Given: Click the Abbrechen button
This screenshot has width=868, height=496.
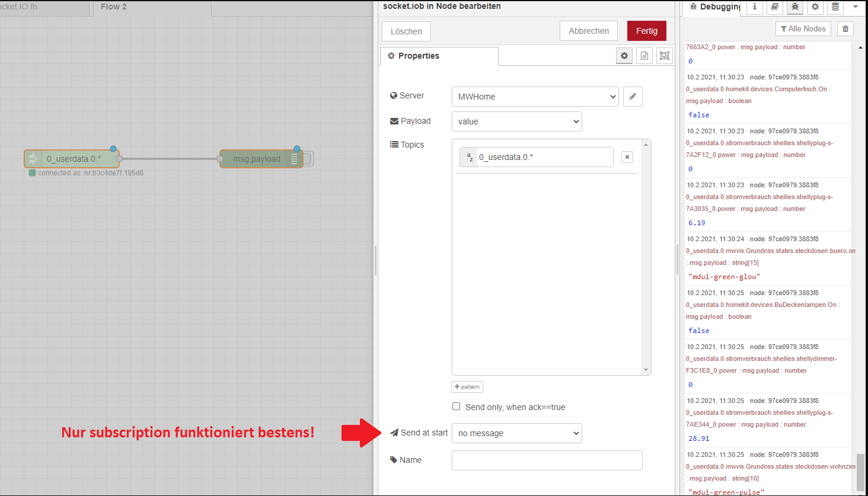Looking at the screenshot, I should click(589, 31).
